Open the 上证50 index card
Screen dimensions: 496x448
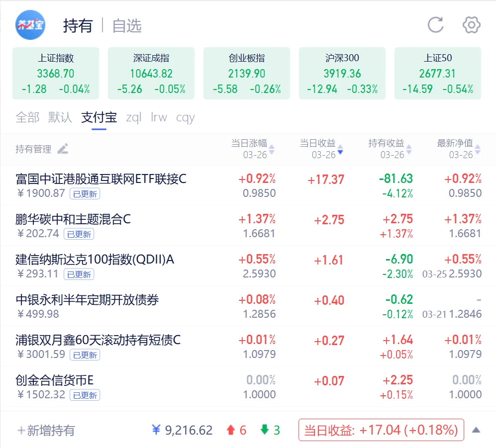(x=438, y=74)
